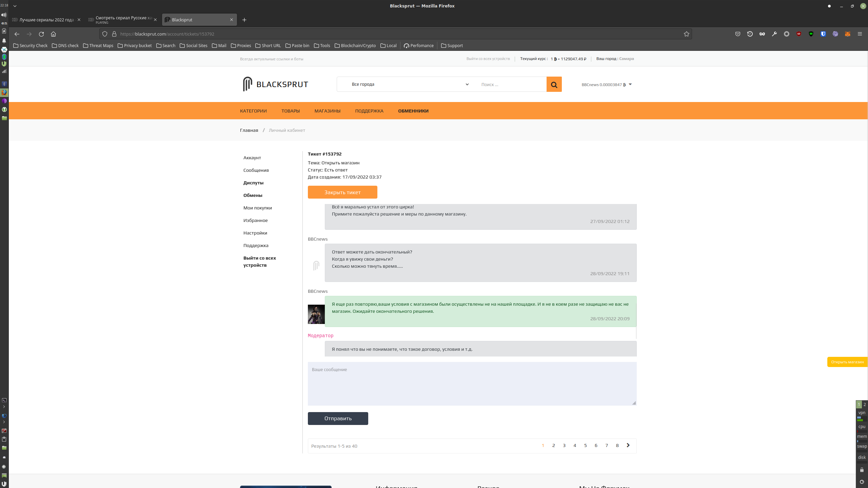The width and height of the screenshot is (868, 488).
Task: Open the Blockchain/Crypto bookmarks folder
Action: point(355,46)
